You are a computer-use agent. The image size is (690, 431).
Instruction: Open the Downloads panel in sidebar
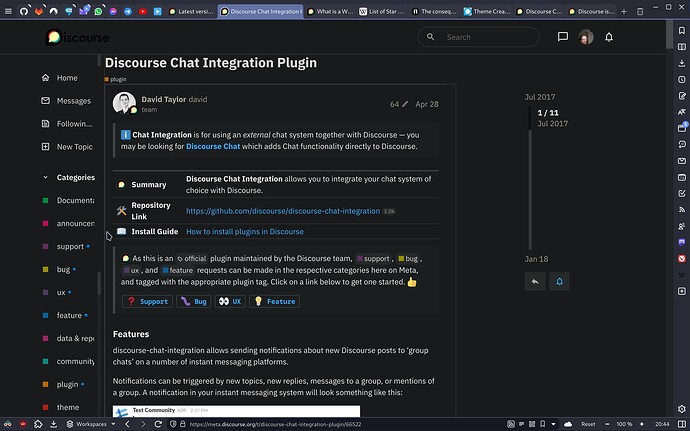(x=682, y=63)
